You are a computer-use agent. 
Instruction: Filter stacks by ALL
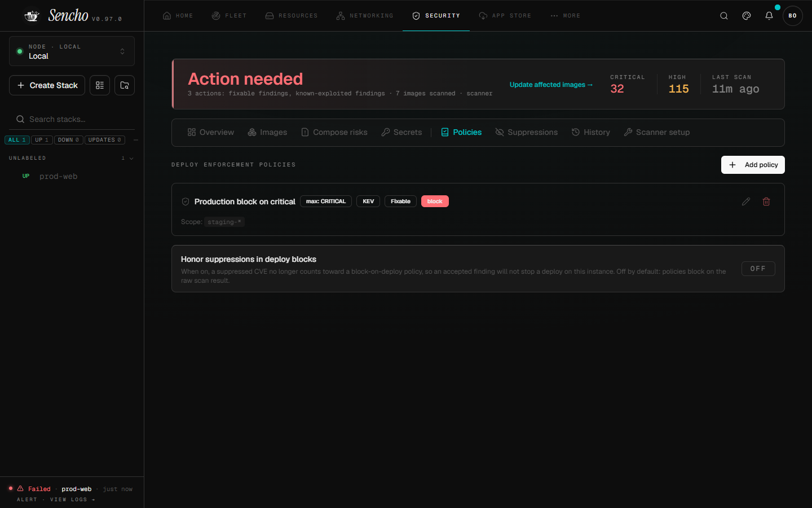click(x=17, y=140)
